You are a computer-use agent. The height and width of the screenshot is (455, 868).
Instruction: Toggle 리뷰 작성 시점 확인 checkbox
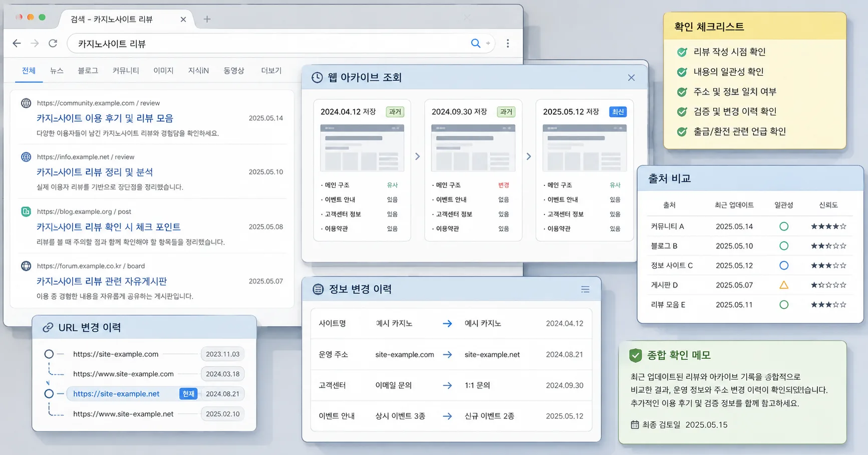click(682, 52)
